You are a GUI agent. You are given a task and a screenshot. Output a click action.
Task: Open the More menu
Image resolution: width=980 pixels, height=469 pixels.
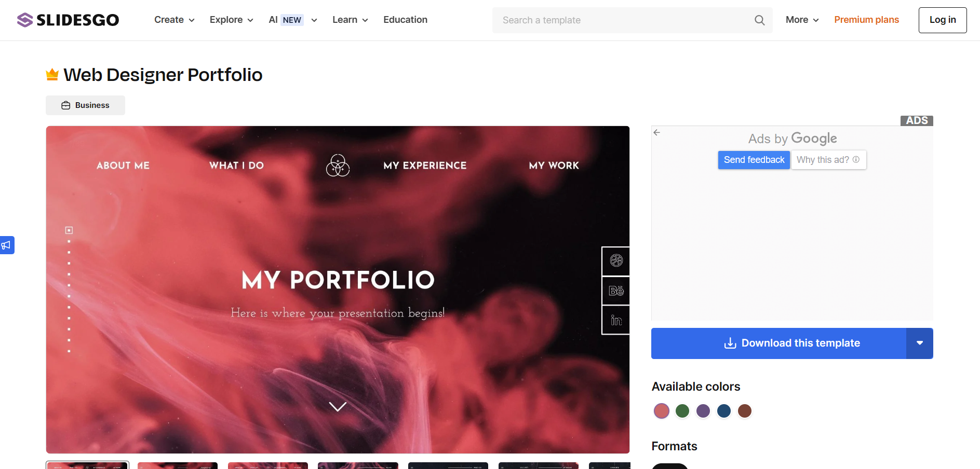802,20
